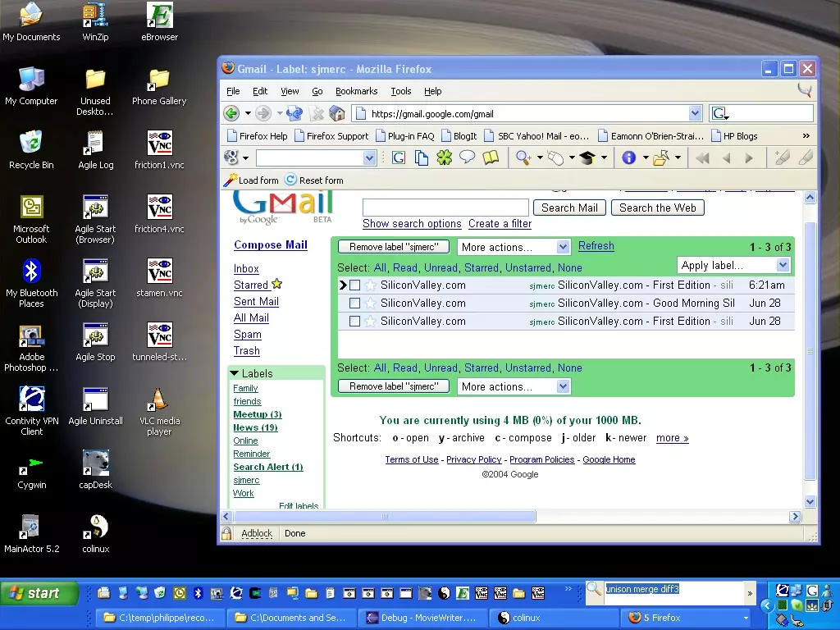Click the yellow book icon on the Googlebar
The image size is (840, 630).
(x=490, y=157)
